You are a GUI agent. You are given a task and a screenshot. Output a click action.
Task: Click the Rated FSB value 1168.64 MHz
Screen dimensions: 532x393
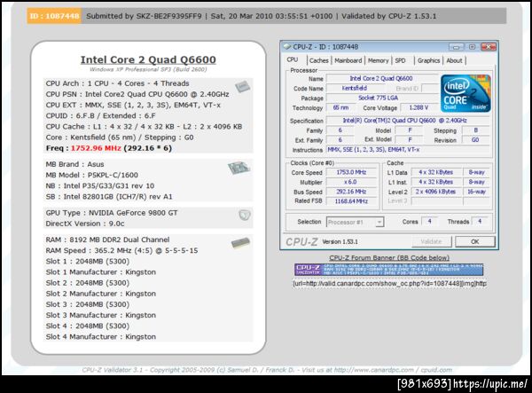pyautogui.click(x=351, y=201)
